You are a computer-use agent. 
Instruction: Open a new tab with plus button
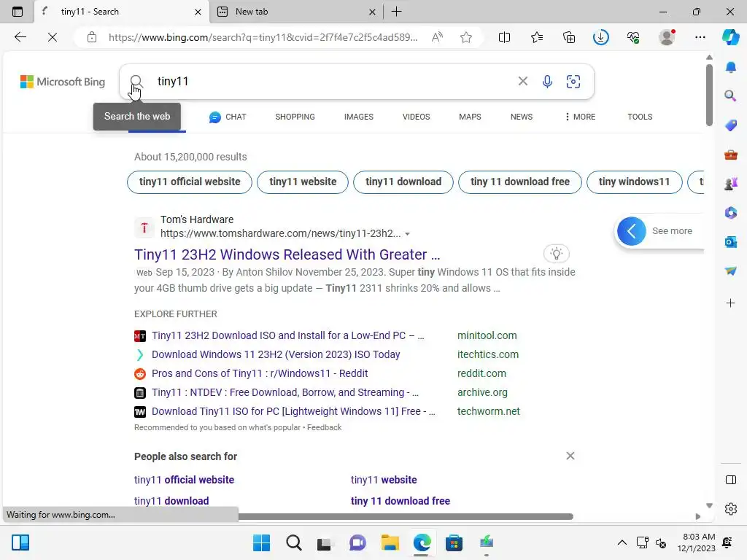pos(396,12)
